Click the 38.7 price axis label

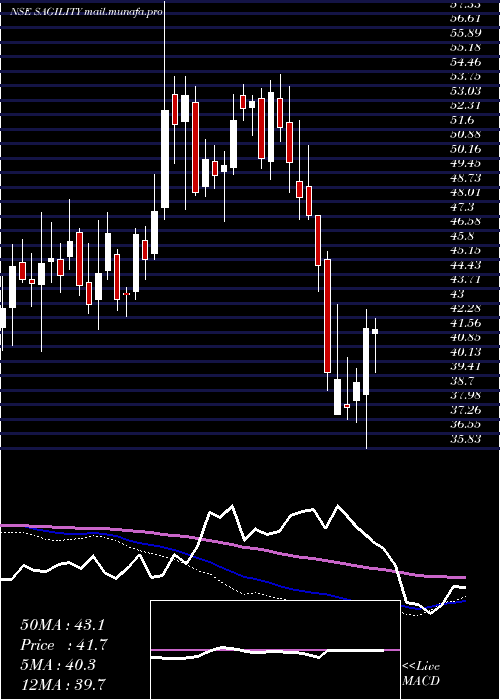click(x=462, y=381)
